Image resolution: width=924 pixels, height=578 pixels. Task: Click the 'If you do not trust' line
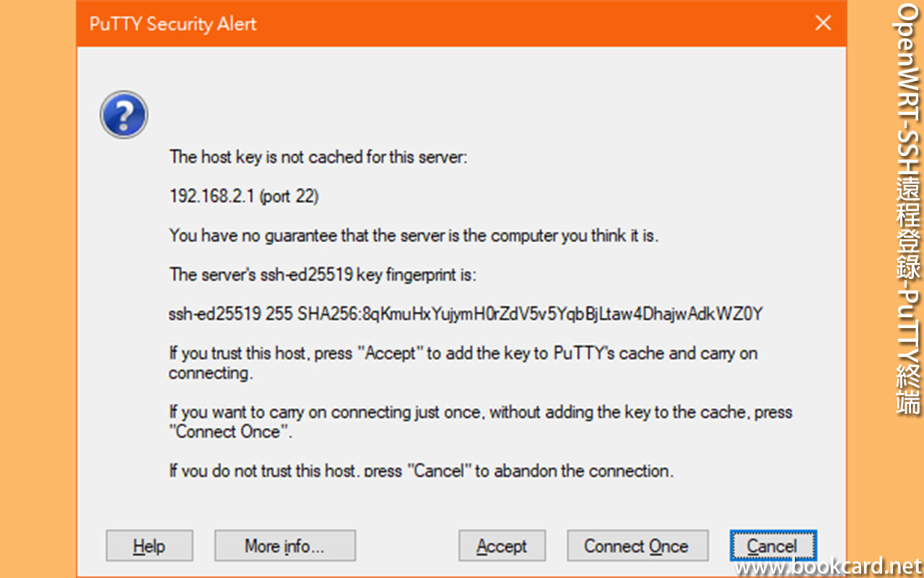[421, 471]
